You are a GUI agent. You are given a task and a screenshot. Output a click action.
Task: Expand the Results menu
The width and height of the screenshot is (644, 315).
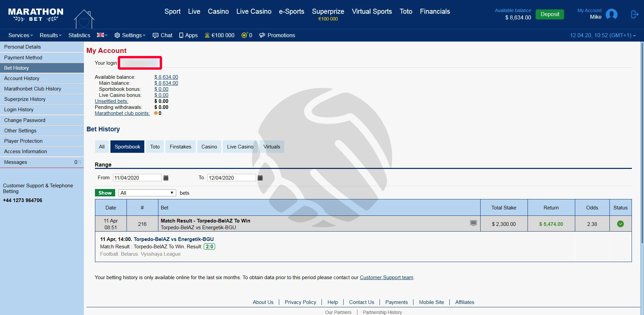[51, 35]
